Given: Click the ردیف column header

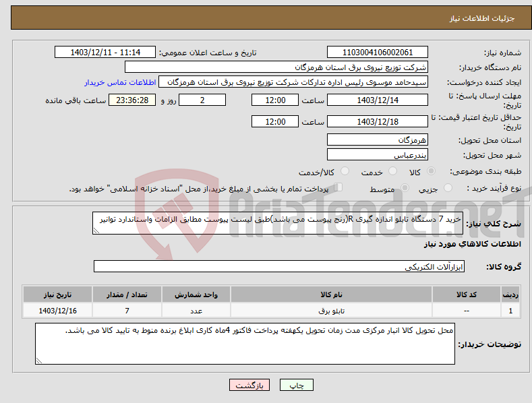Looking at the screenshot, I should (510, 294).
